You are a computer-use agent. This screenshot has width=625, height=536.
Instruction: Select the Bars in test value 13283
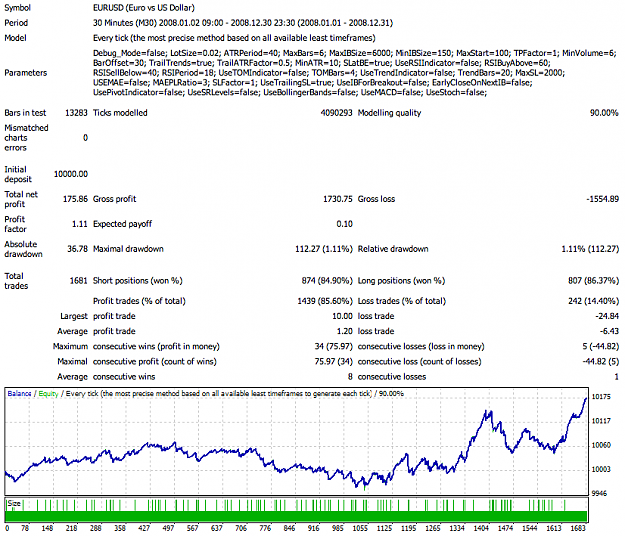click(76, 113)
